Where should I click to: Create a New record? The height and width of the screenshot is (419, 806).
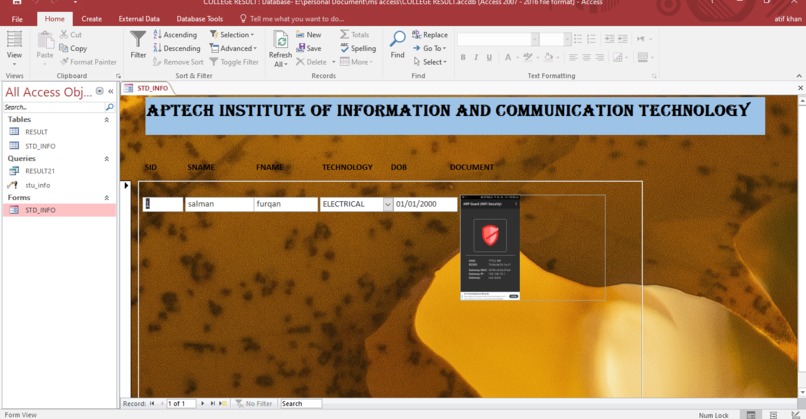[x=309, y=34]
